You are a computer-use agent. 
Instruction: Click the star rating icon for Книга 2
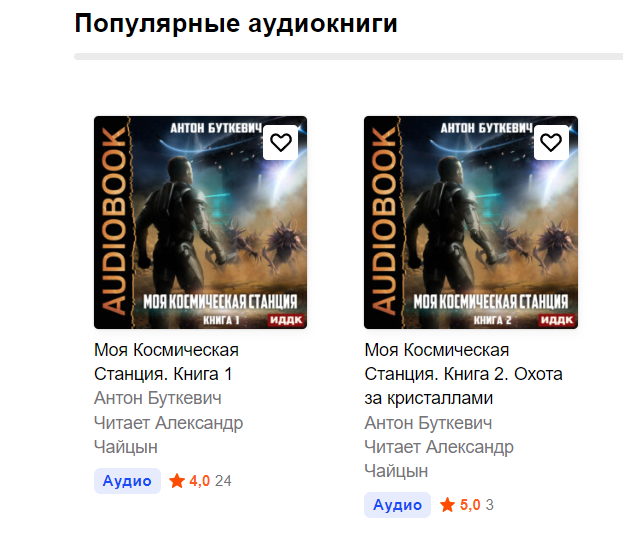click(x=447, y=505)
